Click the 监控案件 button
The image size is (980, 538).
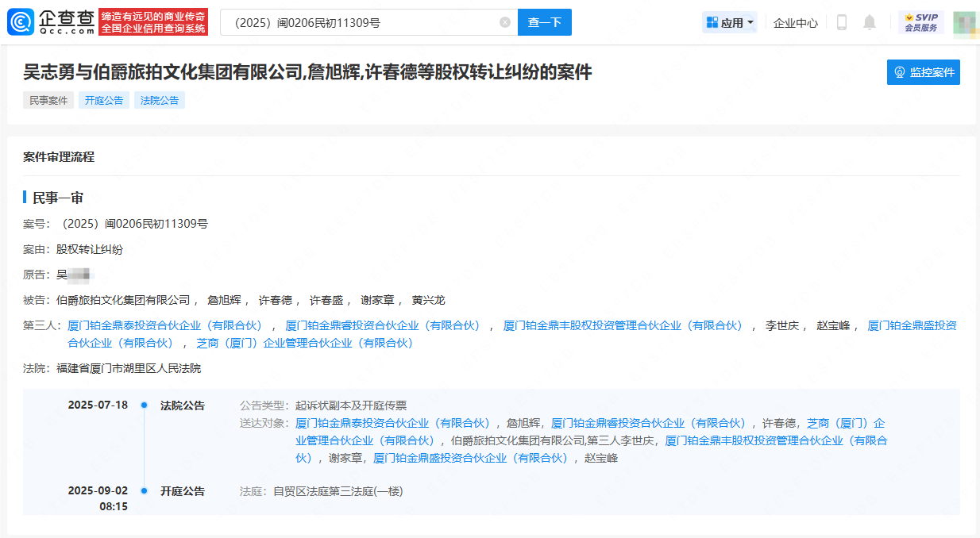pos(923,72)
